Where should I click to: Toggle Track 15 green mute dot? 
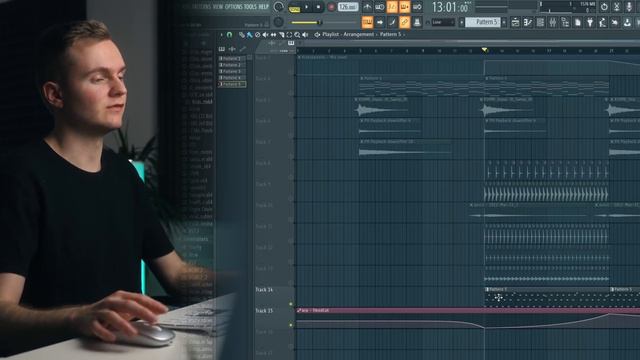[291, 325]
